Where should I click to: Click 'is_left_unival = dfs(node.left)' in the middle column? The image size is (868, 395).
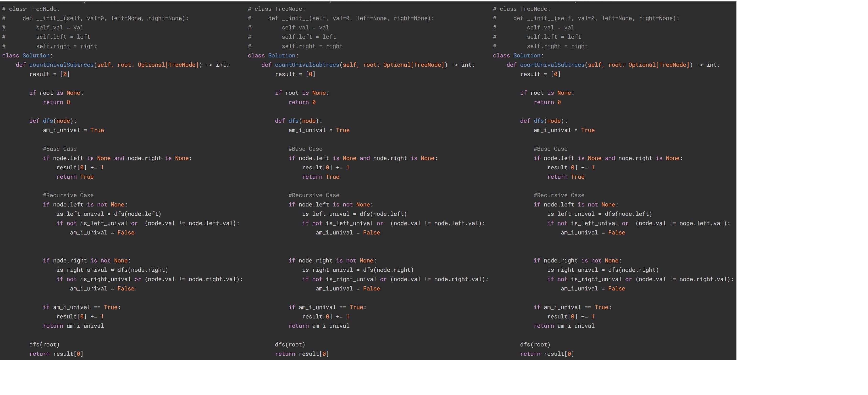tap(354, 214)
